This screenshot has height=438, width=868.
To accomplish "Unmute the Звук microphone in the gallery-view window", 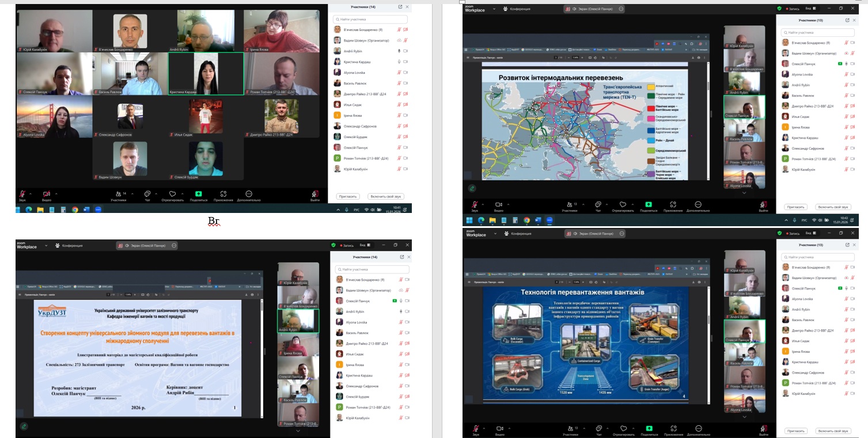I will point(23,194).
